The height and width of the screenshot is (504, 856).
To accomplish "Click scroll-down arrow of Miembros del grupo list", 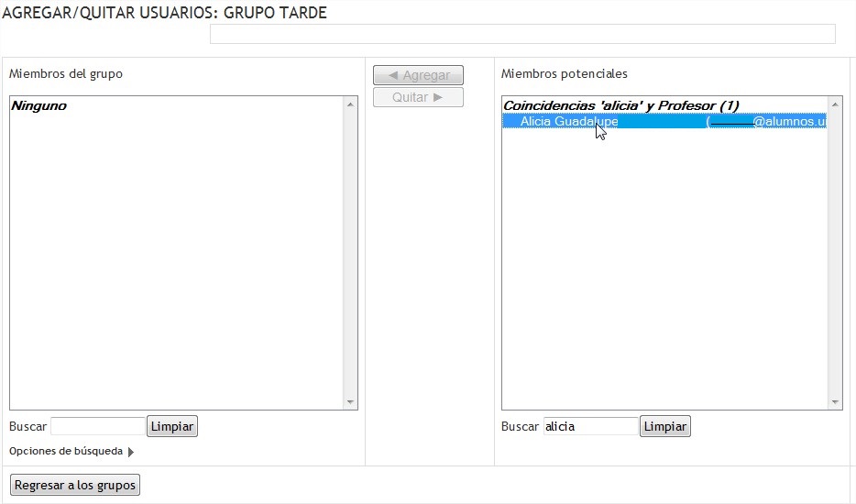I will pos(350,402).
